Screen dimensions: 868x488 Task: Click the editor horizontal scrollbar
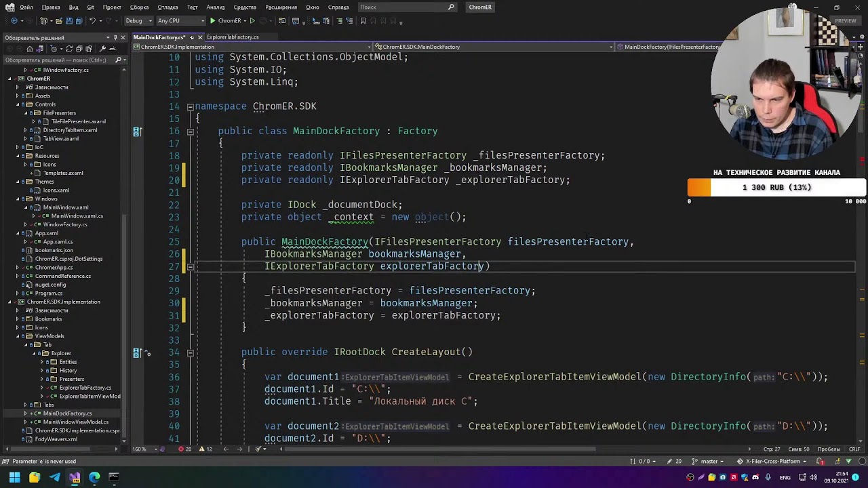(x=441, y=449)
